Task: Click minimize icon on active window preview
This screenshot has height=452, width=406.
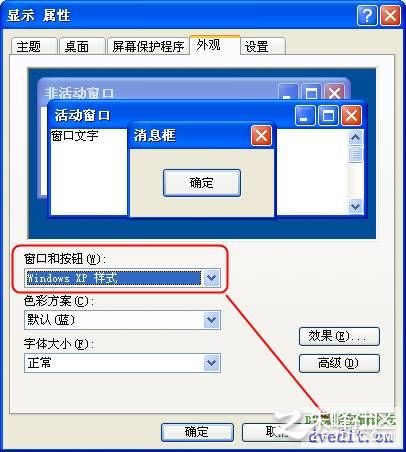Action: pos(305,116)
